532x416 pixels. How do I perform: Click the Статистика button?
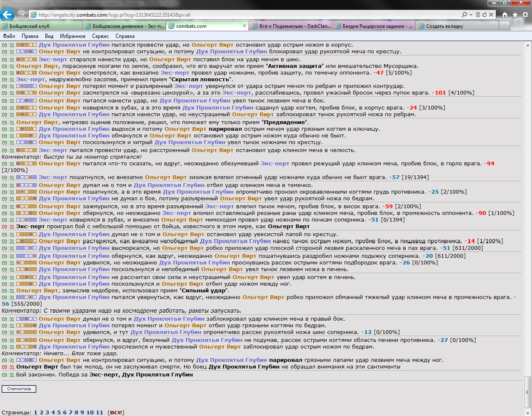pyautogui.click(x=19, y=389)
